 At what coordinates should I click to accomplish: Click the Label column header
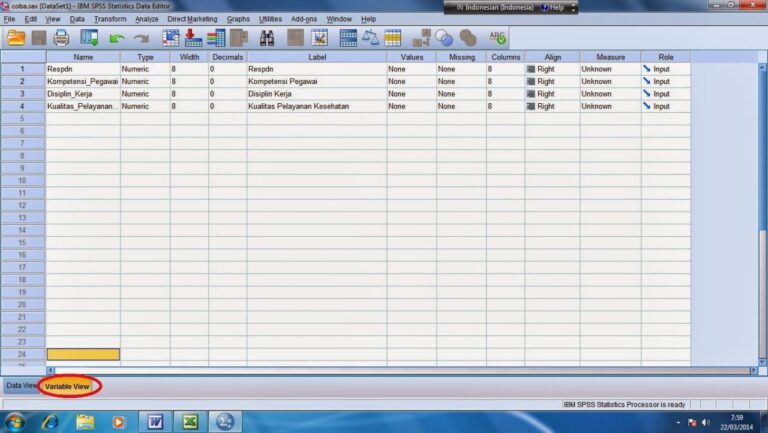point(317,57)
